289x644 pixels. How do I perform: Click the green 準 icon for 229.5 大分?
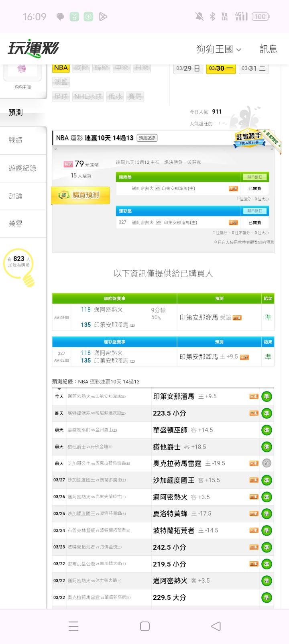pyautogui.click(x=267, y=597)
